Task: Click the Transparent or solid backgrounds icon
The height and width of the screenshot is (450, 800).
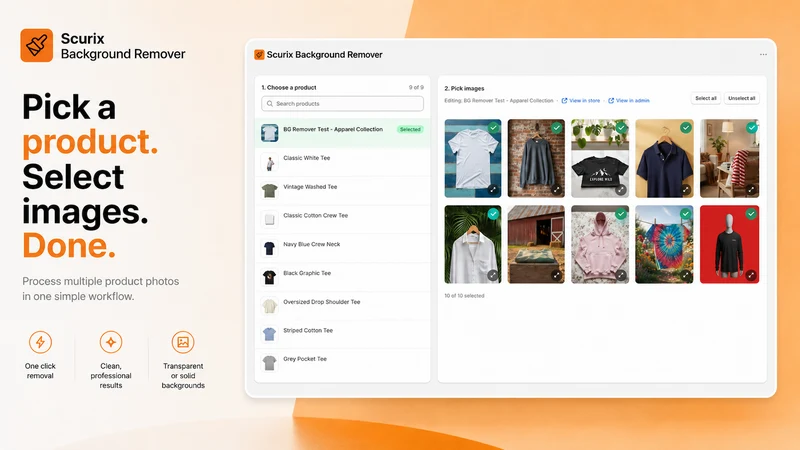Action: tap(183, 342)
